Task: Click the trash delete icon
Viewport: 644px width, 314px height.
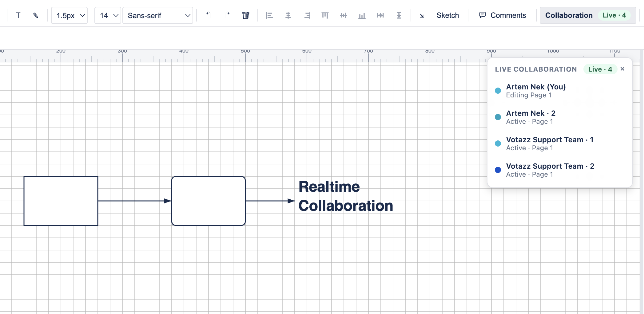Action: click(x=245, y=15)
